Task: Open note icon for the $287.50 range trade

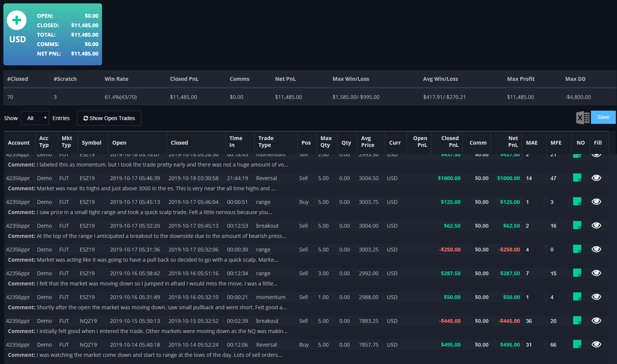Action: (x=577, y=273)
